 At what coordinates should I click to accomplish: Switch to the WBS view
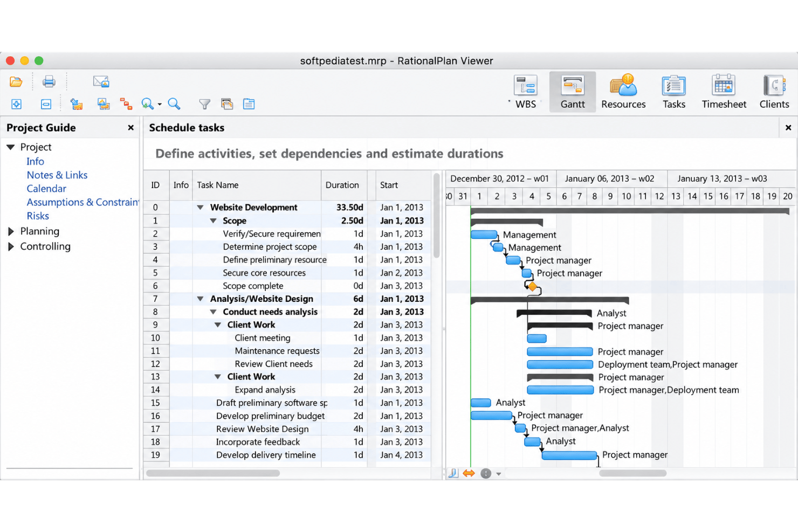pyautogui.click(x=525, y=92)
